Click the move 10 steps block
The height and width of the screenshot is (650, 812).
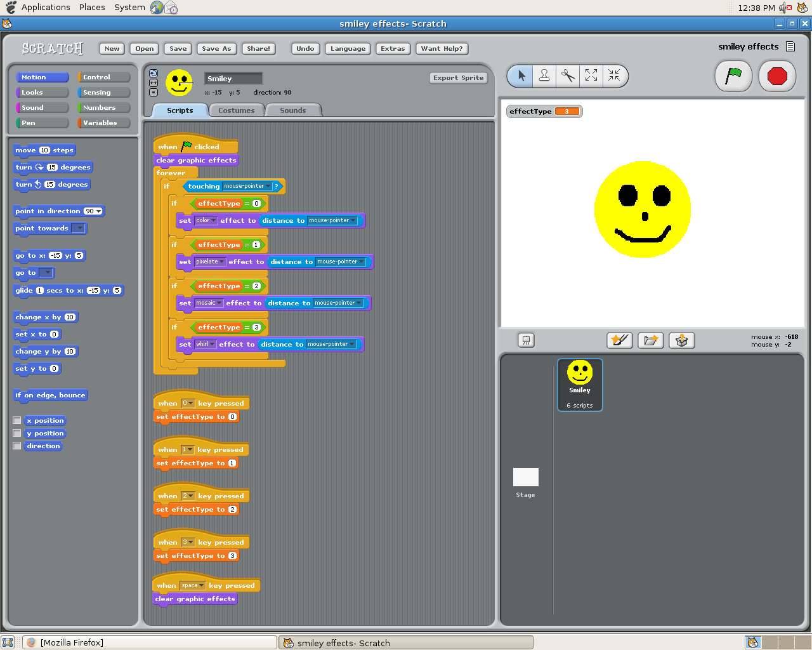click(44, 150)
